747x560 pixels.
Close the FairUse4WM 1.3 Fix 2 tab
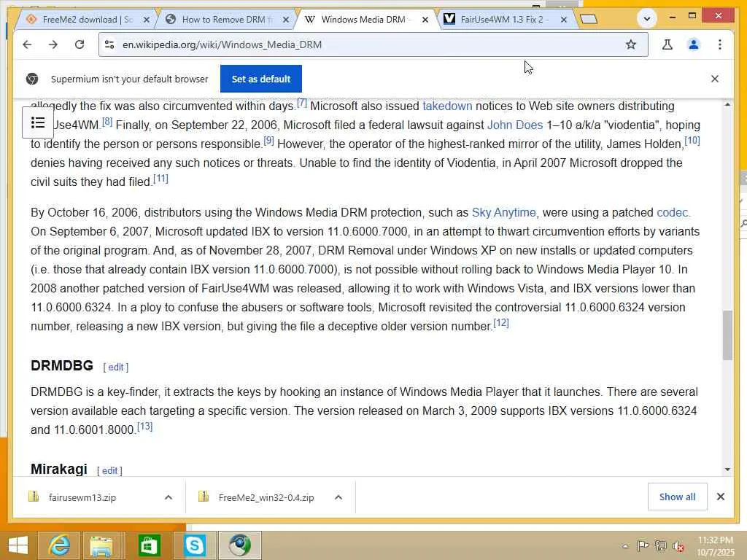[564, 20]
